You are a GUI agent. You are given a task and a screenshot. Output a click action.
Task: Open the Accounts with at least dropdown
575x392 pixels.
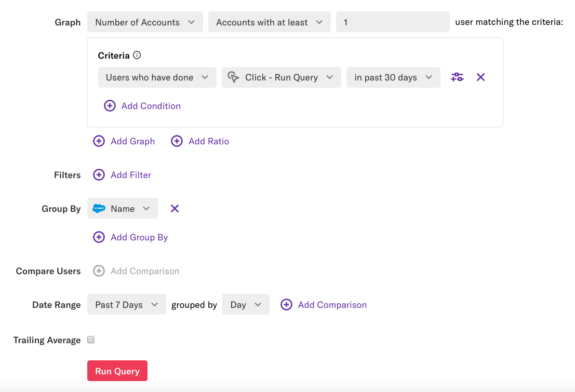[x=269, y=22]
